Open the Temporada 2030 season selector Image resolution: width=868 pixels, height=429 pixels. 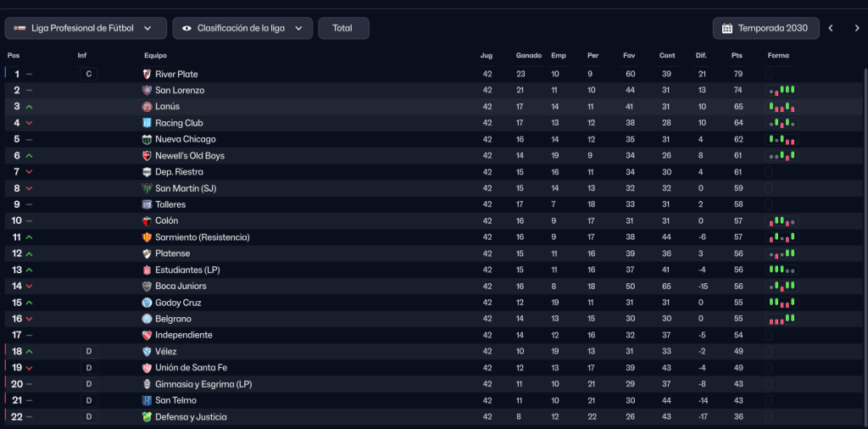pos(766,28)
